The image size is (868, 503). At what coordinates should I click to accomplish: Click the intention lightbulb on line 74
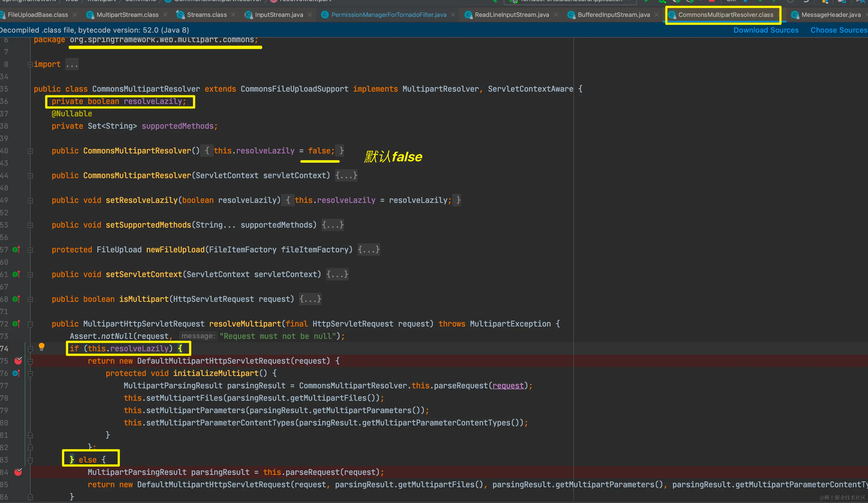coord(41,346)
